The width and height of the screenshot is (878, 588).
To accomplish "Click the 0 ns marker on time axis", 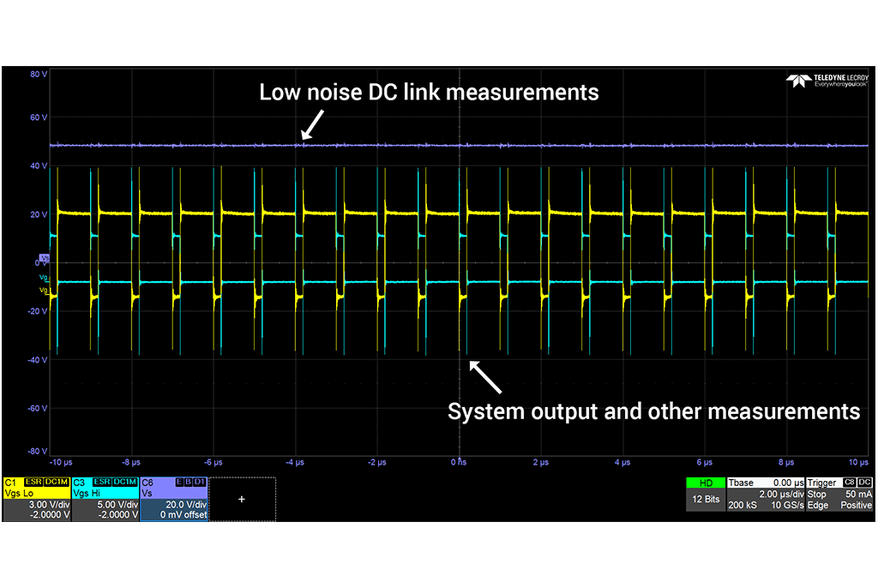I will pos(460,462).
